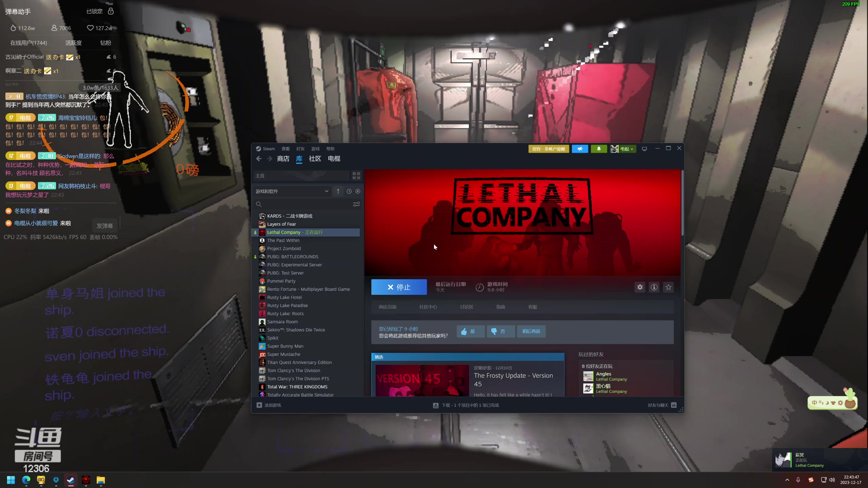The image size is (868, 488).
Task: Open the 客服 support link
Action: coord(533,307)
